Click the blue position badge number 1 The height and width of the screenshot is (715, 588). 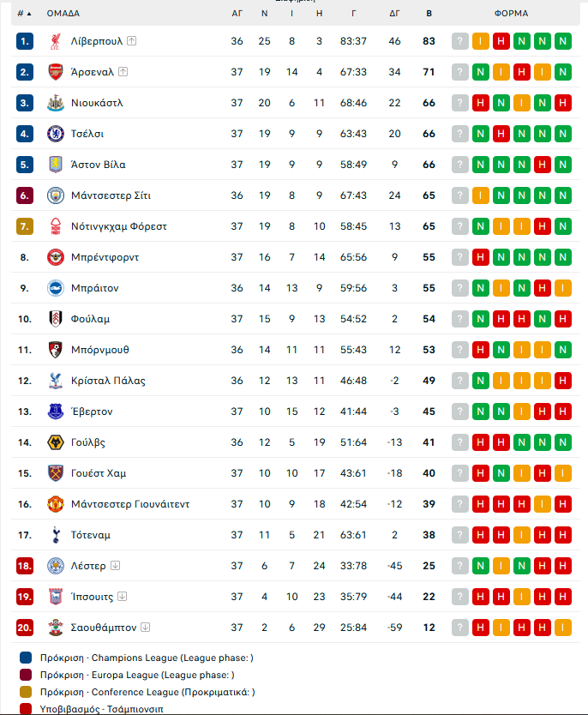tap(25, 41)
